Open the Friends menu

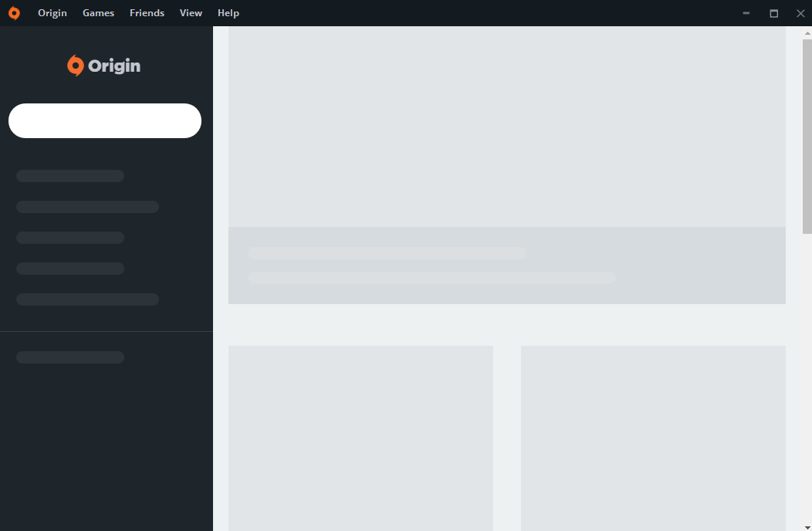[x=147, y=13]
